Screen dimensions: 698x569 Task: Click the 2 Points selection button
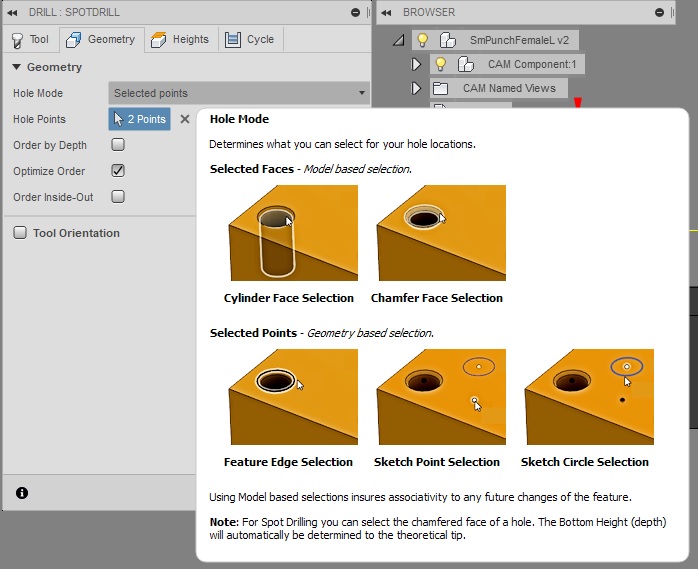point(139,119)
